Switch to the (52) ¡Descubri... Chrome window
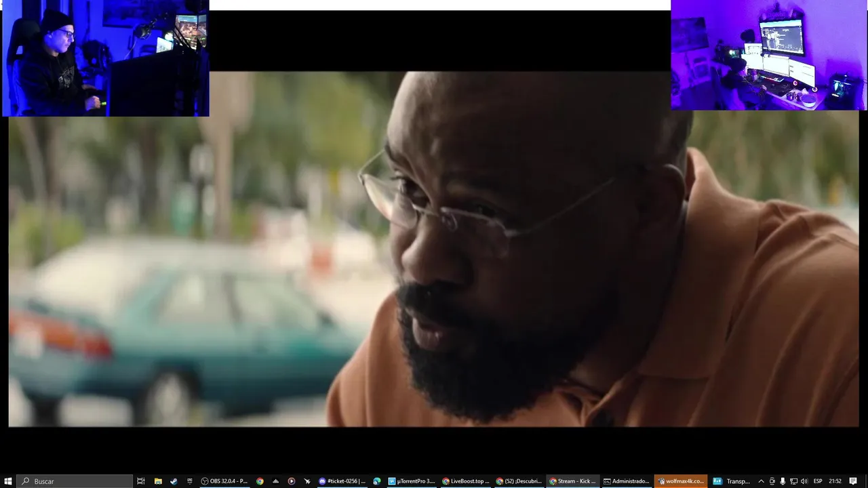Image resolution: width=868 pixels, height=488 pixels. pos(519,481)
